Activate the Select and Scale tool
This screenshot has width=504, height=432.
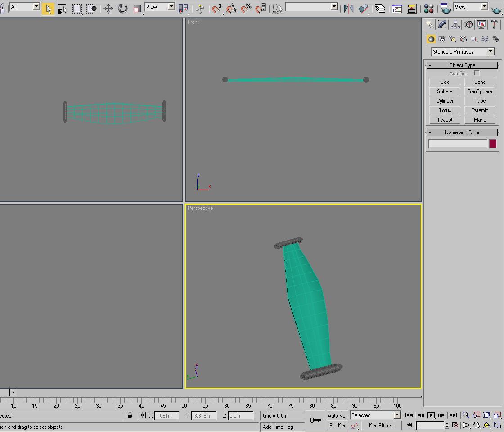coord(137,9)
